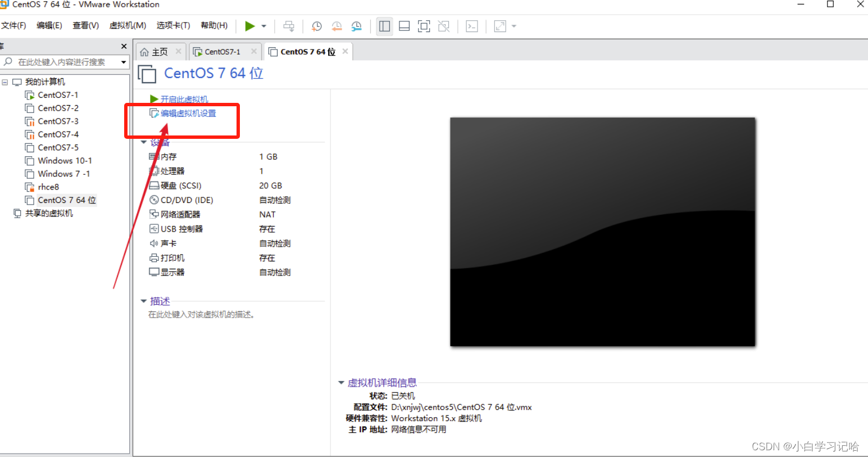Collapse the 虚拟机详细信息 section
This screenshot has width=868, height=457.
tap(341, 383)
